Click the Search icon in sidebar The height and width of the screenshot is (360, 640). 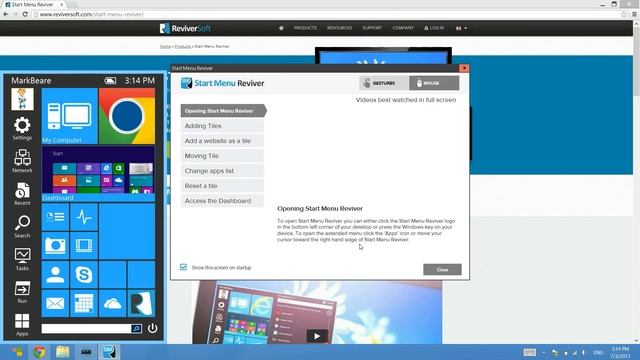pos(22,226)
